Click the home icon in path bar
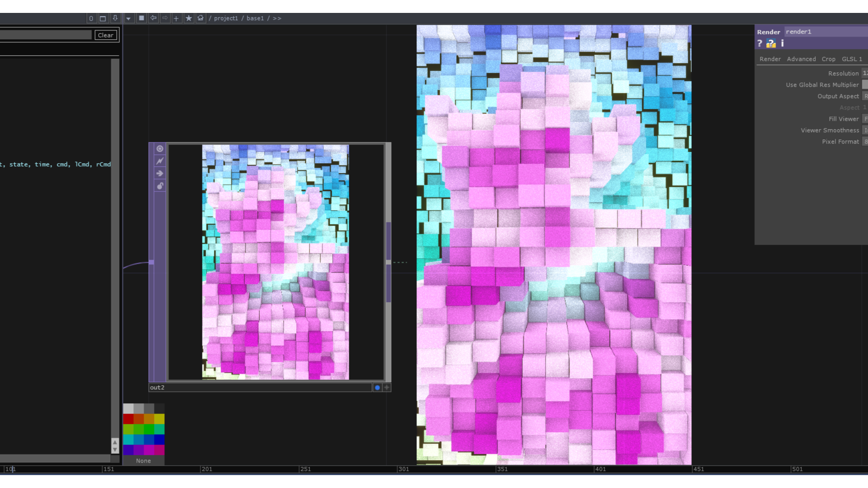 pyautogui.click(x=200, y=18)
